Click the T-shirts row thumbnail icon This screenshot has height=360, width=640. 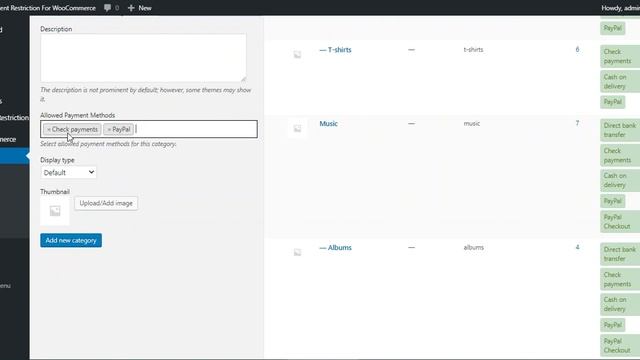[x=298, y=54]
